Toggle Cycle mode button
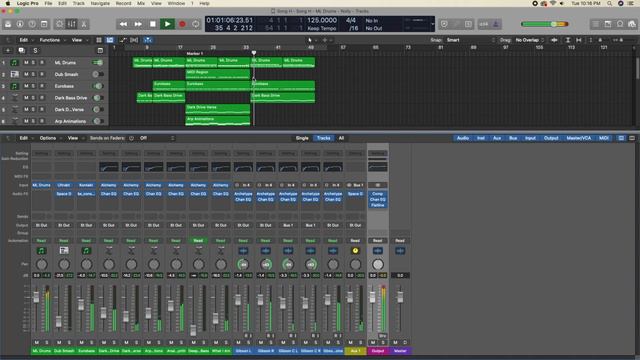Image resolution: width=640 pixels, height=360 pixels. pyautogui.click(x=196, y=24)
